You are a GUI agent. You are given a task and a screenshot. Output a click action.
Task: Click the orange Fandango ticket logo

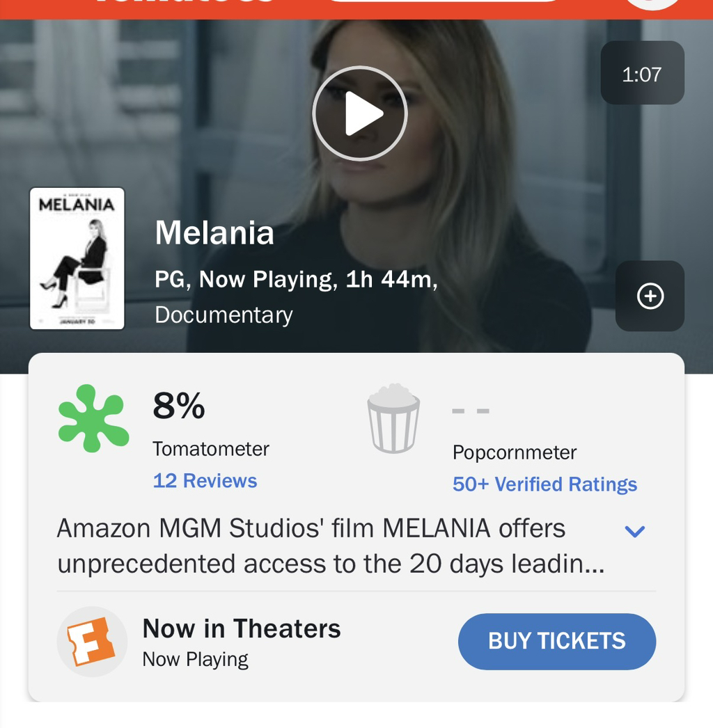[x=91, y=641]
